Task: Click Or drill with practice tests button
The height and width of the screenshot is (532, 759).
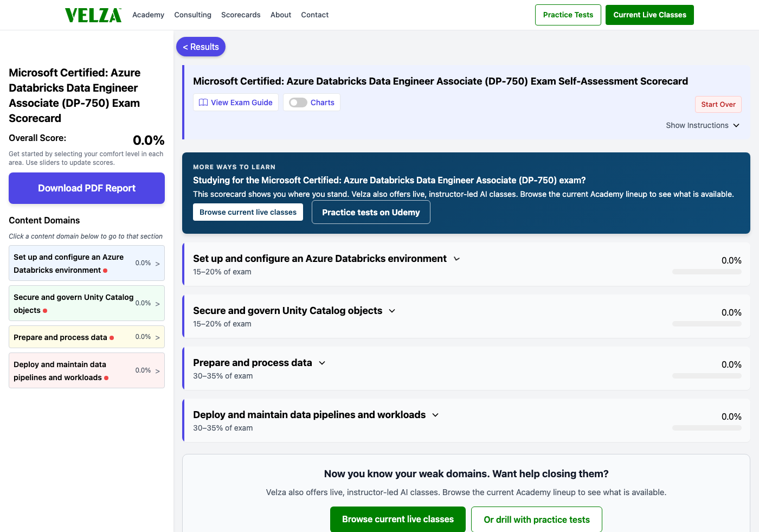Action: pos(537,520)
